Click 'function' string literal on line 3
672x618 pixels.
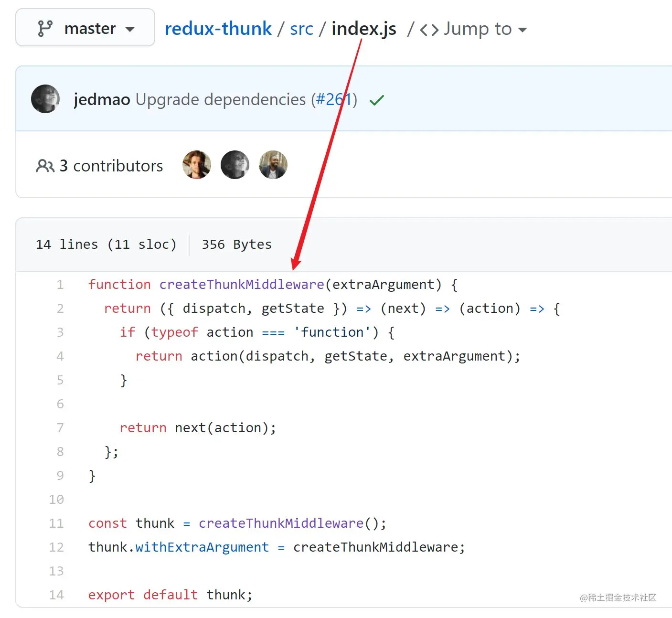pos(332,332)
